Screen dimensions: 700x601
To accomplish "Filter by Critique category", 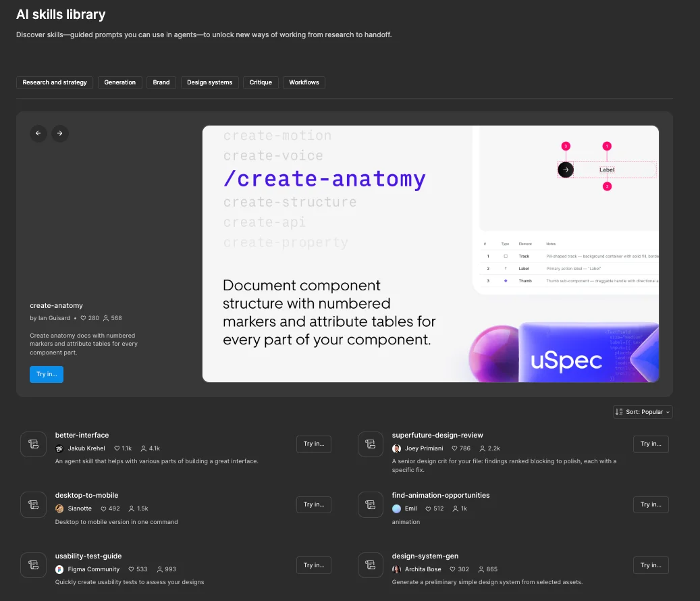I will (x=261, y=82).
